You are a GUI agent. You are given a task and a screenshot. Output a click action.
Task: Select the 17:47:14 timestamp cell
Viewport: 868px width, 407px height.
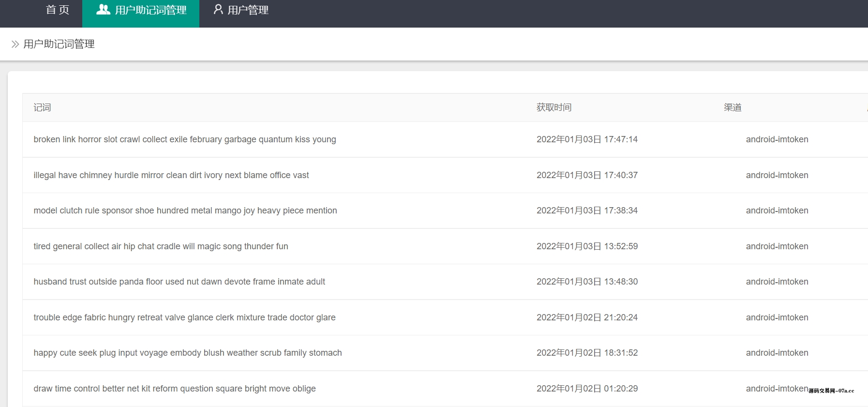(x=587, y=139)
